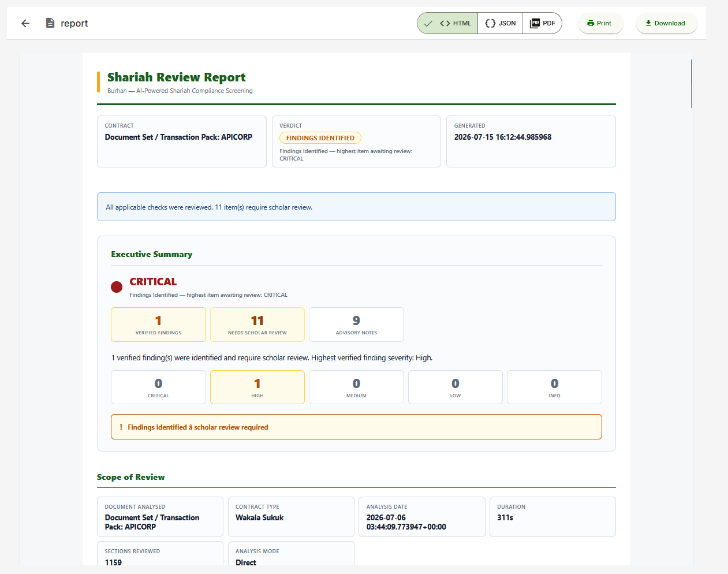Click the Executive Summary heading
The image size is (728, 574).
pos(152,254)
